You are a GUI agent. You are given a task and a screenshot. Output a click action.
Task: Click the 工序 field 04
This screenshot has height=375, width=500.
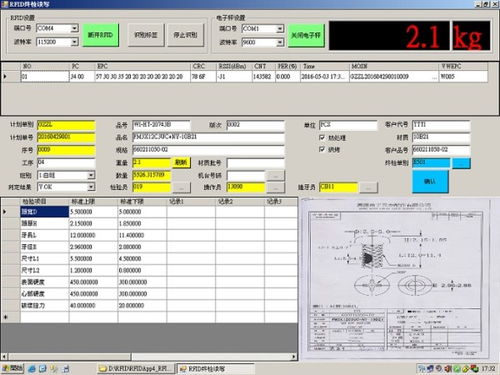[66, 163]
